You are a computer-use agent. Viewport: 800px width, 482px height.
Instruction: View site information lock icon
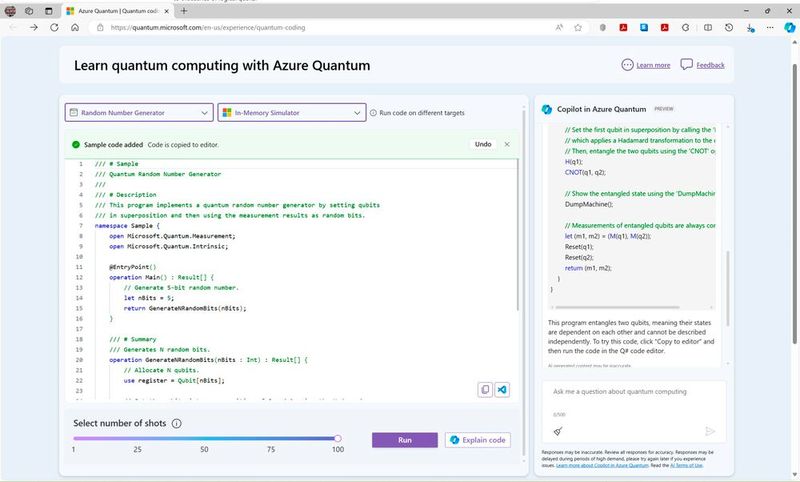coord(101,28)
